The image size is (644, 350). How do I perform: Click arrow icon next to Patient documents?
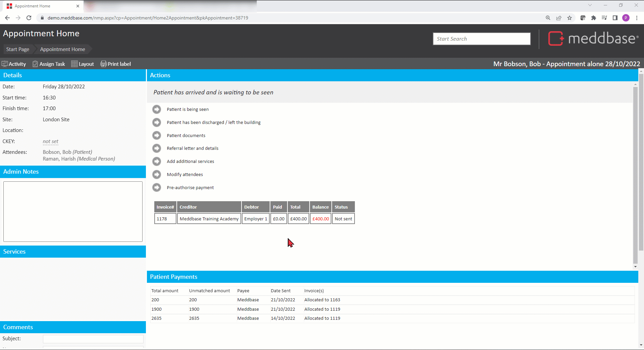pos(157,135)
